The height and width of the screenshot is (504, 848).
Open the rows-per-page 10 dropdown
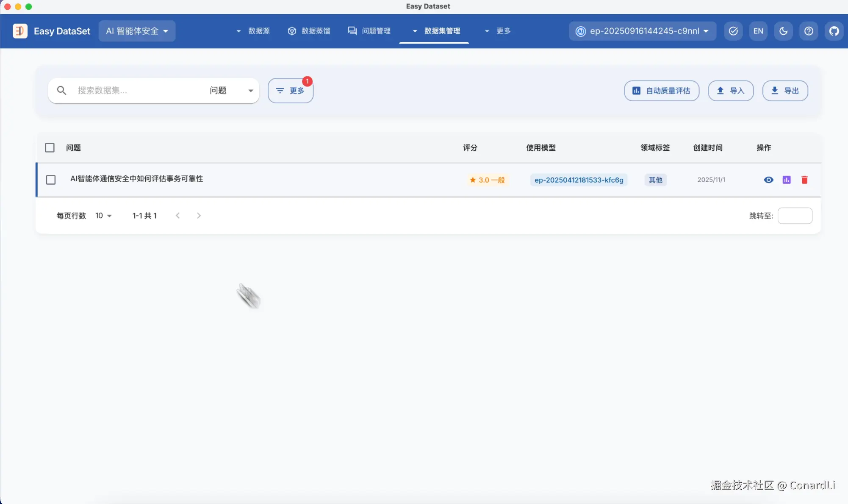point(103,216)
